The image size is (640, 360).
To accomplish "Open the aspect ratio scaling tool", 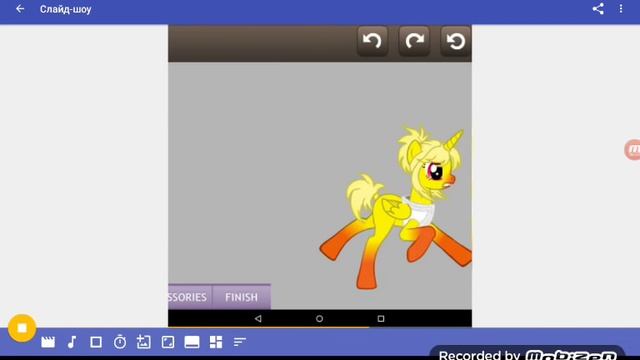I will coord(168,342).
